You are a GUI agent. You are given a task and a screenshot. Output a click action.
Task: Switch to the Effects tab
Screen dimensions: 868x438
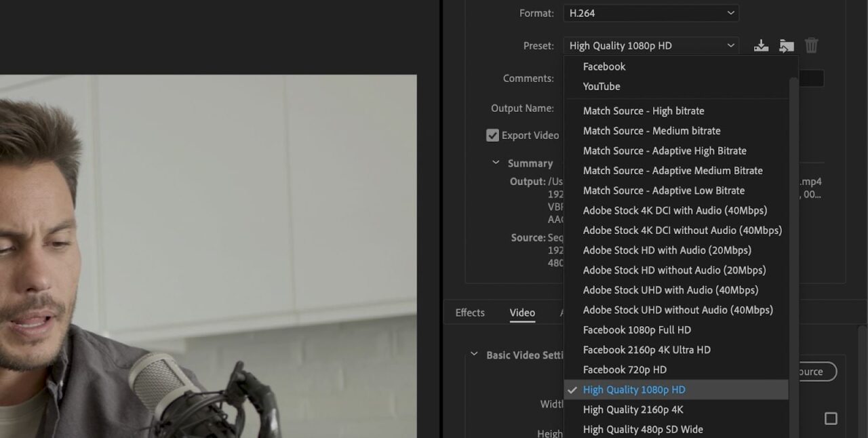[x=470, y=313]
